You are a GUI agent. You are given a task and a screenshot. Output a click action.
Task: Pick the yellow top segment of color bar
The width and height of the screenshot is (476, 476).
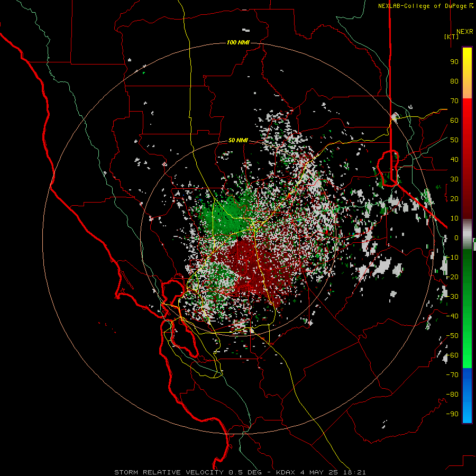tap(467, 73)
